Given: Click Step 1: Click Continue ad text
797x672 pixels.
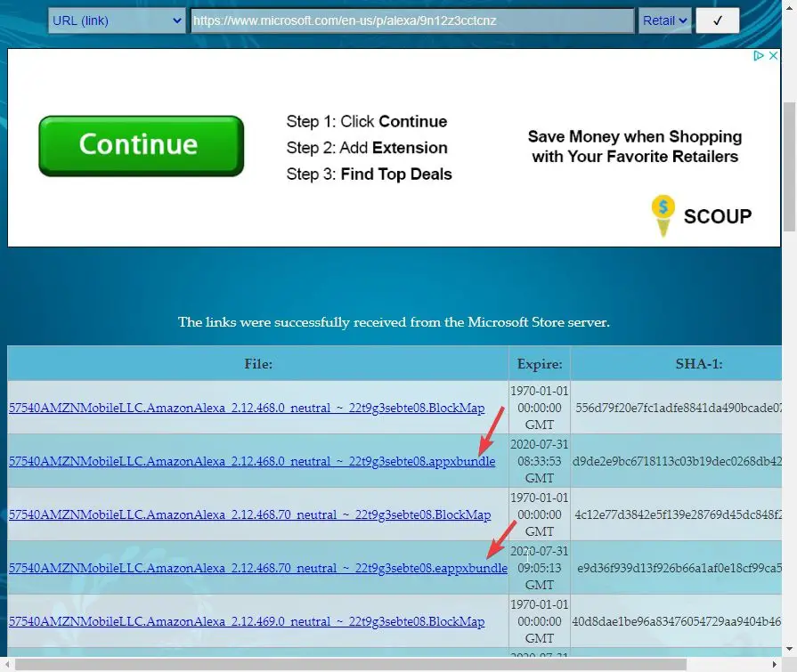Looking at the screenshot, I should pyautogui.click(x=367, y=121).
